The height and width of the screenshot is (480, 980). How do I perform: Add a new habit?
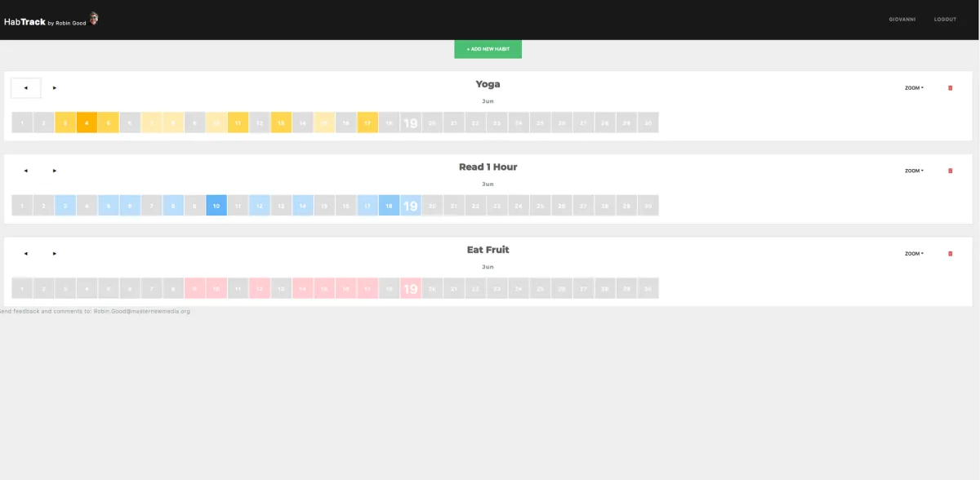point(488,49)
